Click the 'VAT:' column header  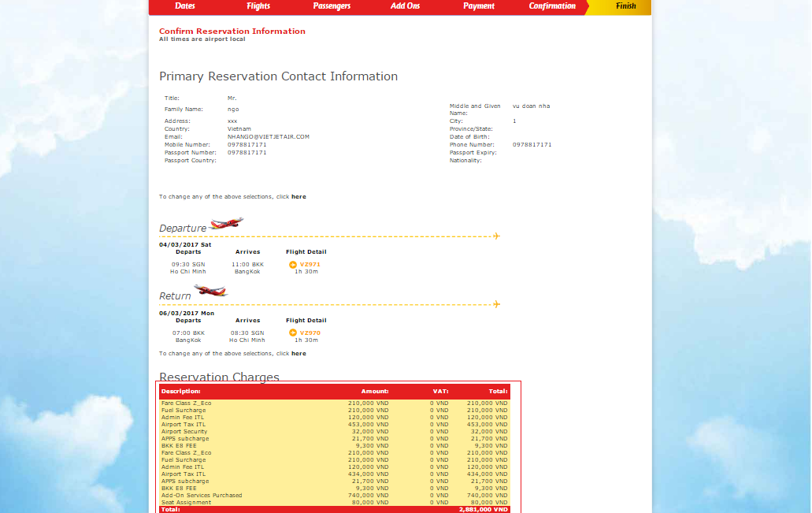[441, 392]
